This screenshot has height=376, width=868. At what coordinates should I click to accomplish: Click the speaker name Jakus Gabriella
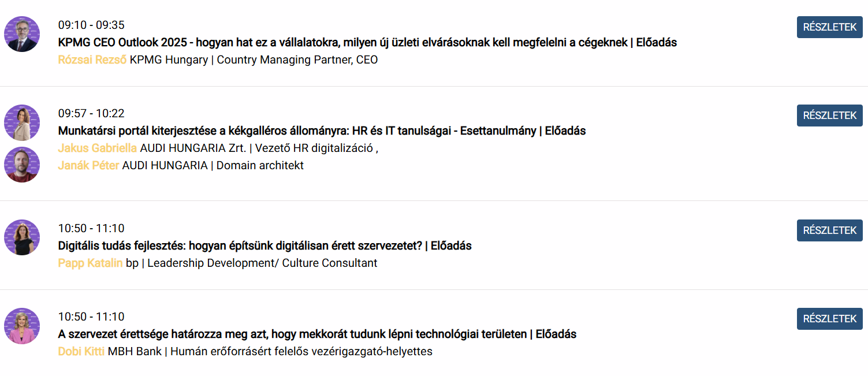(x=97, y=148)
